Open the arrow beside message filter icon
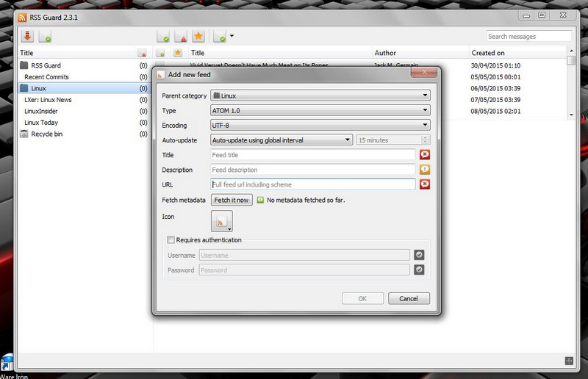588x379 pixels. coord(232,36)
